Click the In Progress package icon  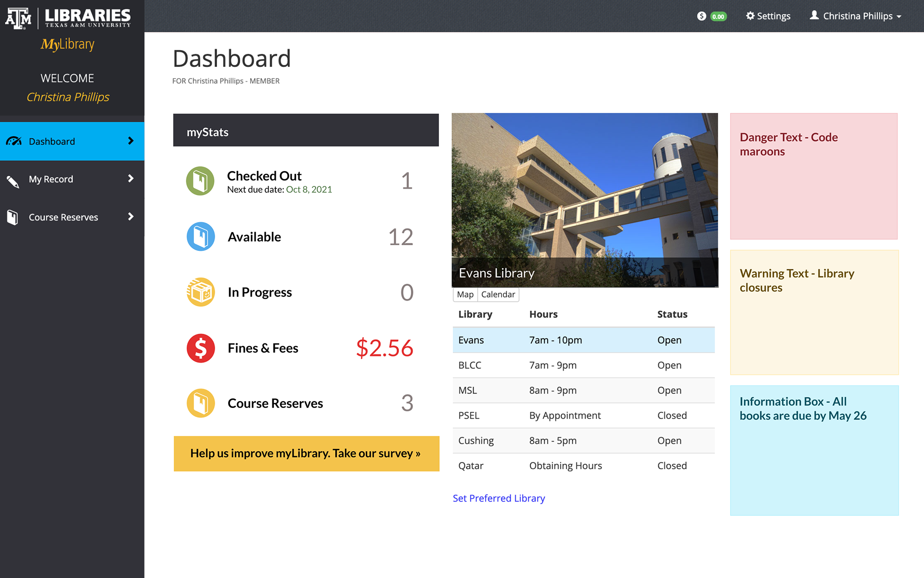point(201,292)
